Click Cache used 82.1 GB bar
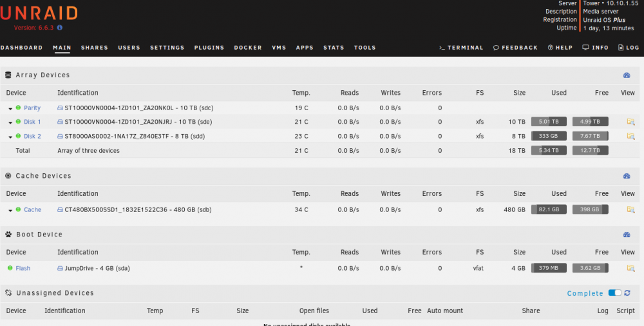644x326 pixels. [549, 209]
